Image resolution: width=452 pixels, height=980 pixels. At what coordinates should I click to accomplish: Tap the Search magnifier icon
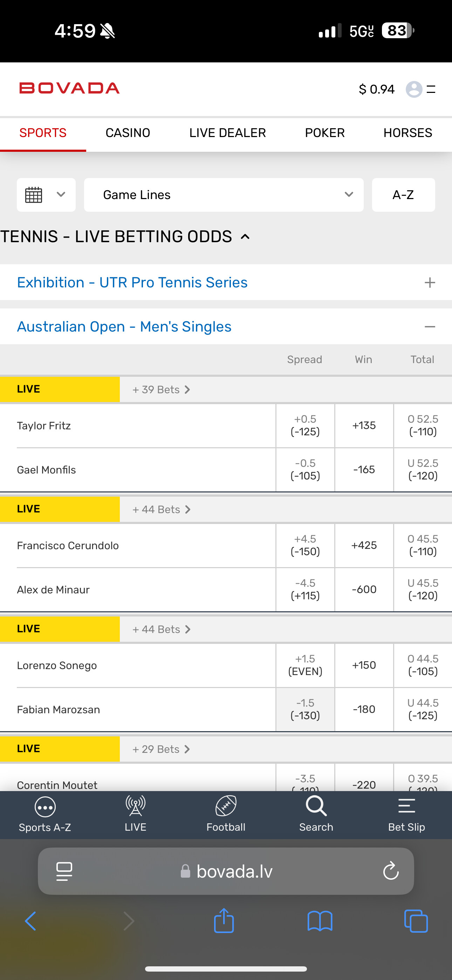coord(316,807)
